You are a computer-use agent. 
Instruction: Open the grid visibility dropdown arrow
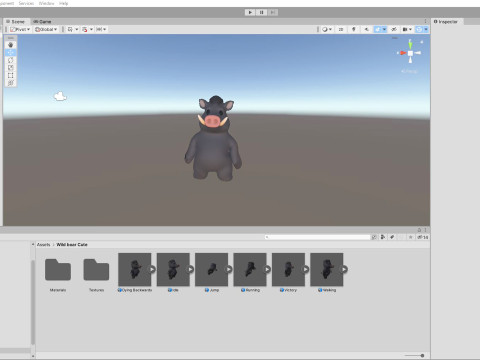77,29
